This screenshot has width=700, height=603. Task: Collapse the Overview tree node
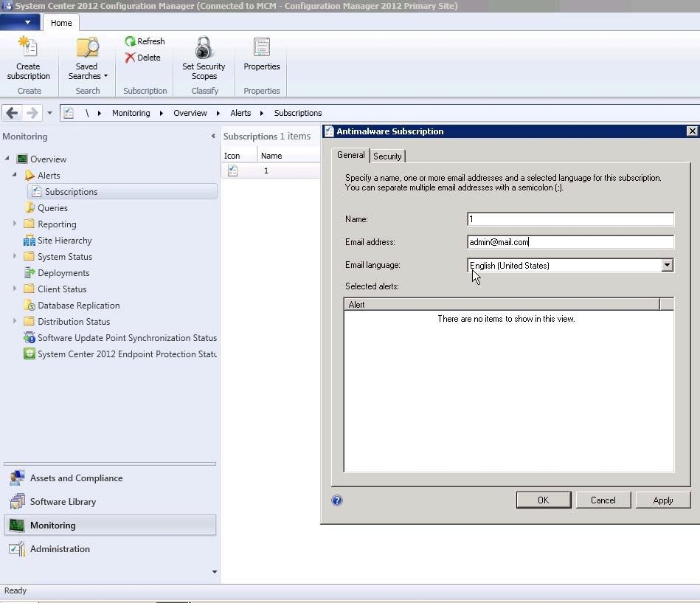tap(7, 159)
